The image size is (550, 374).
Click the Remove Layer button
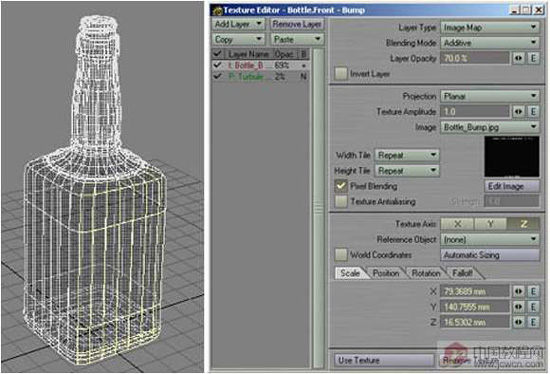click(x=297, y=24)
